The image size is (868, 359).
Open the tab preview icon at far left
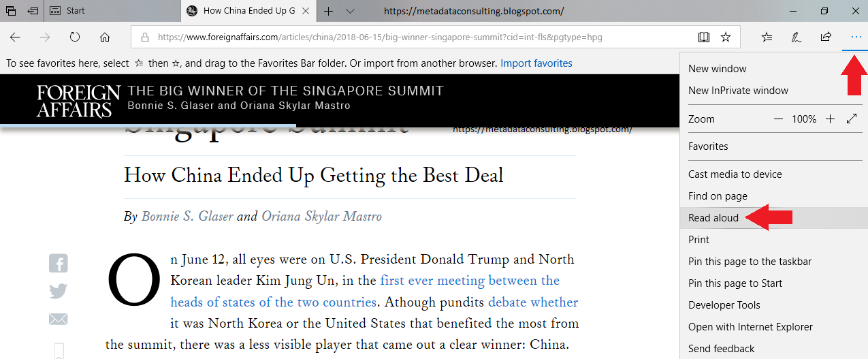[x=11, y=11]
